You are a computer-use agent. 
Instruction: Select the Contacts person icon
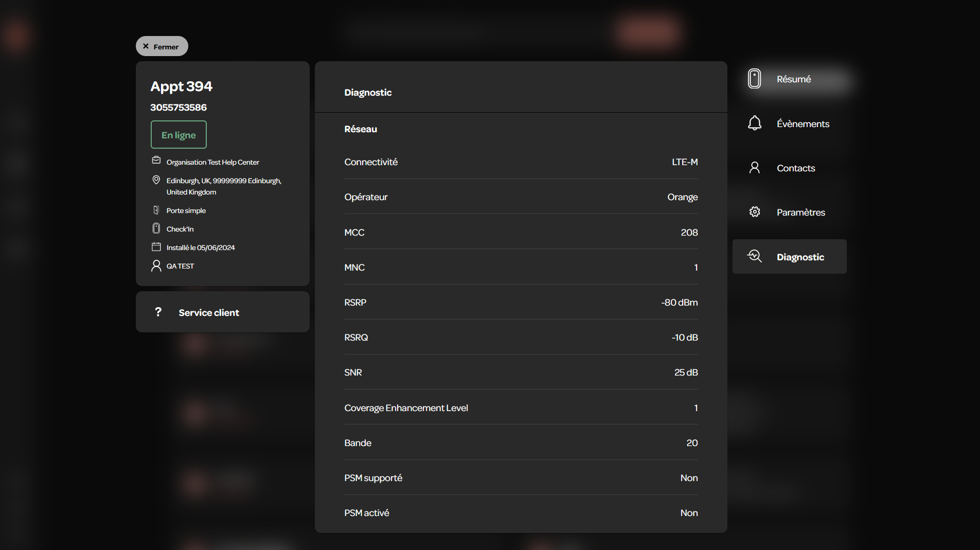pos(754,168)
